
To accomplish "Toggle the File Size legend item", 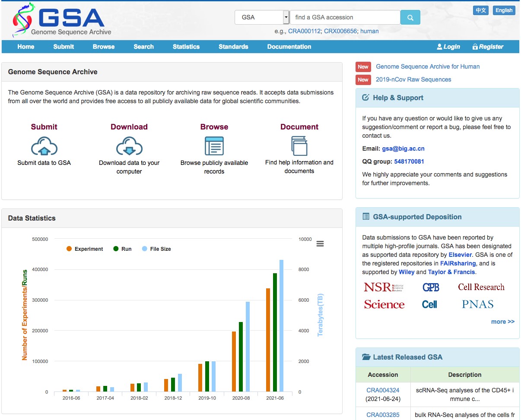I will click(x=156, y=249).
